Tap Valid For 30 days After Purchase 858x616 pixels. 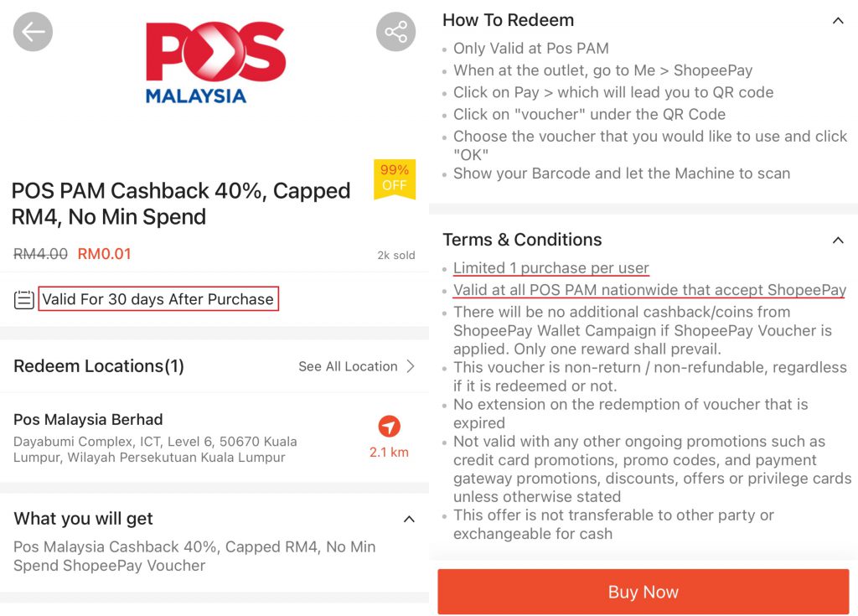click(158, 299)
